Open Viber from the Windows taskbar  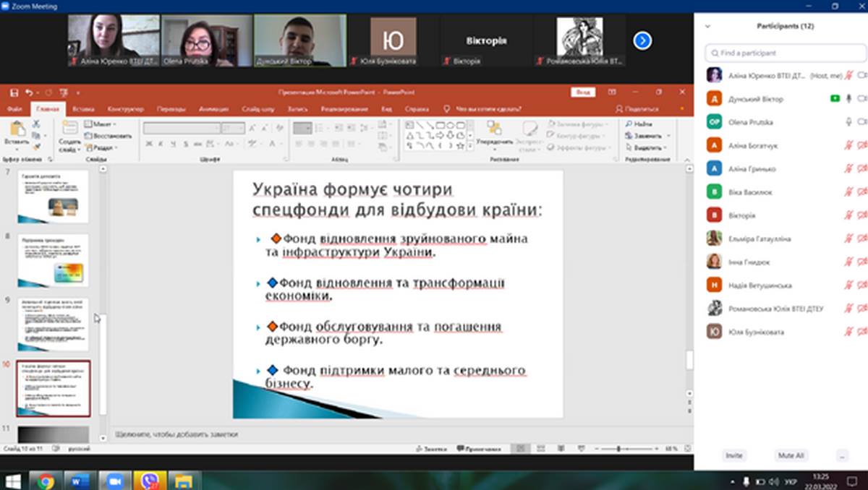150,481
